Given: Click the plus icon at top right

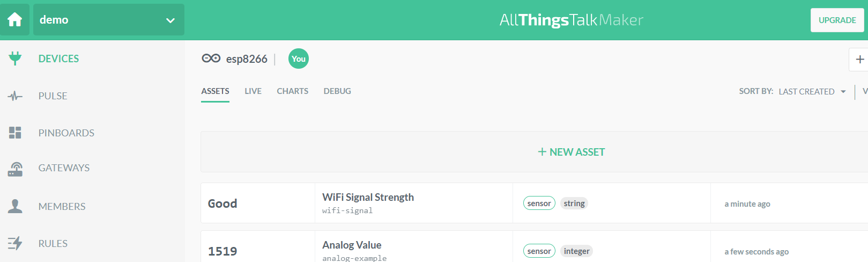Looking at the screenshot, I should (859, 60).
